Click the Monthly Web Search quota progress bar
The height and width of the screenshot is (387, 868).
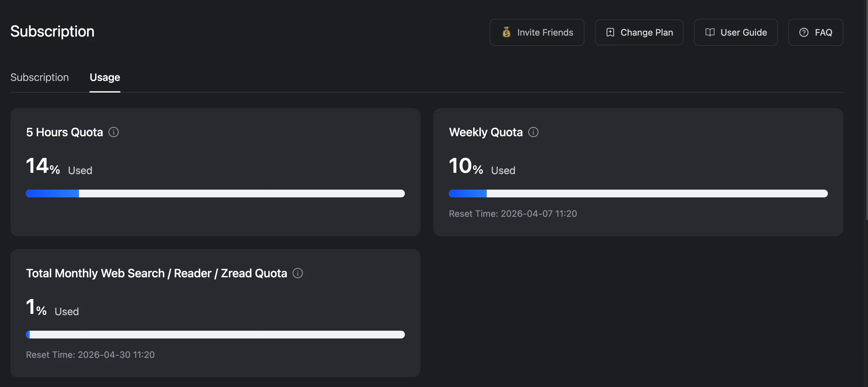coord(215,335)
